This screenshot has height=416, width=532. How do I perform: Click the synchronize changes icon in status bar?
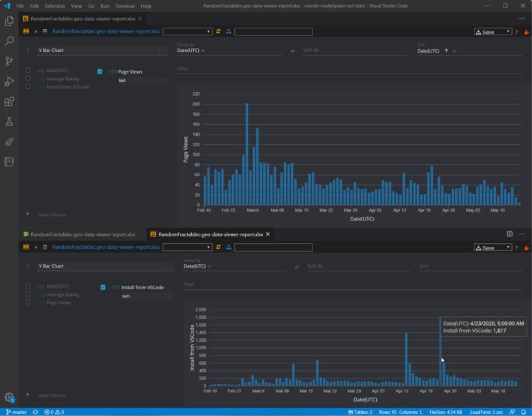pyautogui.click(x=35, y=412)
